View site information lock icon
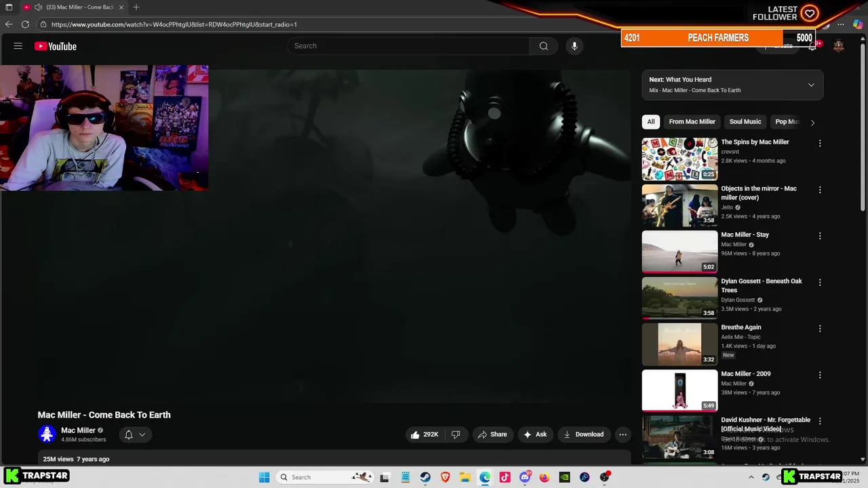The height and width of the screenshot is (488, 868). tap(43, 24)
